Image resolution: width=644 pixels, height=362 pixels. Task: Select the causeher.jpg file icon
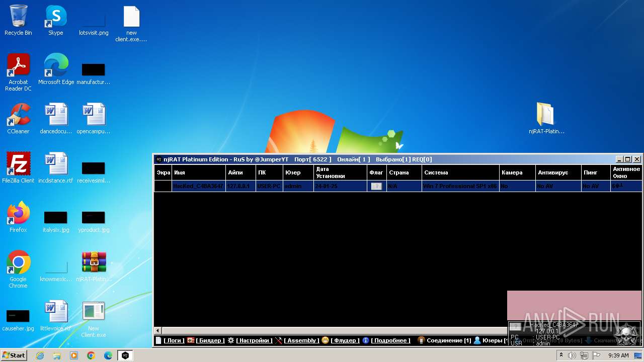[18, 320]
